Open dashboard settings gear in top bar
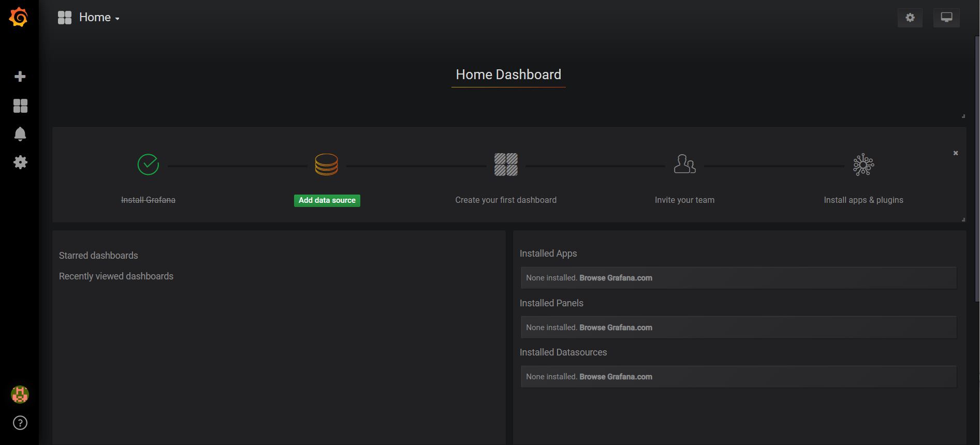Screen dimensions: 980x445 (x=910, y=18)
